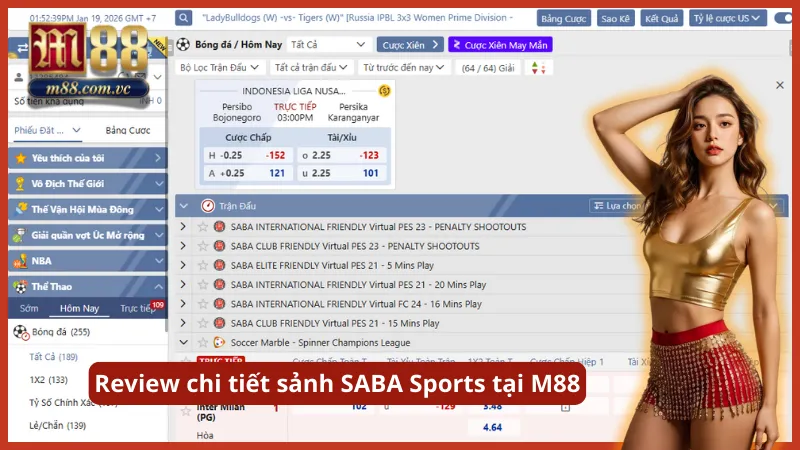Switch to the Hôm Nay tab
The width and height of the screenshot is (800, 450).
coord(79,308)
